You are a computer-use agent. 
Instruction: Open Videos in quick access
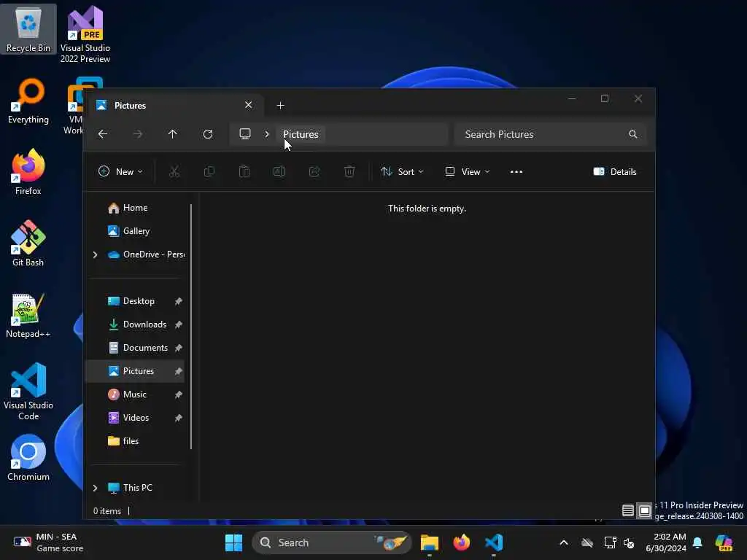(x=135, y=418)
